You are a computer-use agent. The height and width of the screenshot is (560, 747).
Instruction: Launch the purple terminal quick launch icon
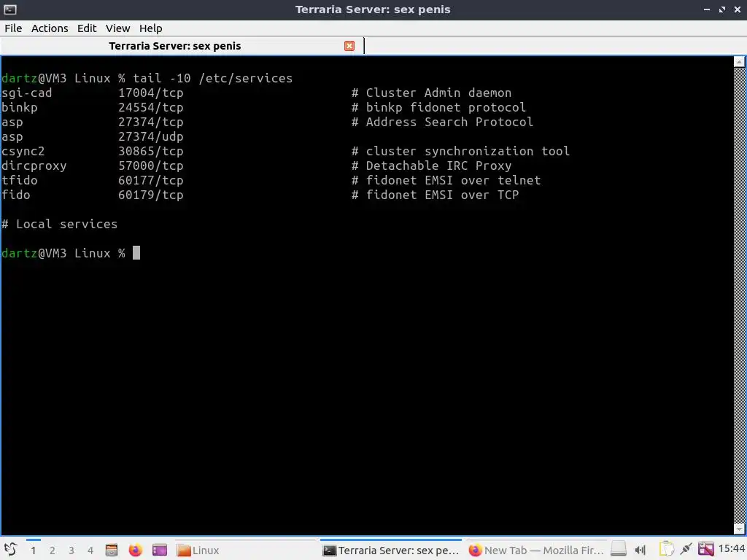[x=160, y=550]
